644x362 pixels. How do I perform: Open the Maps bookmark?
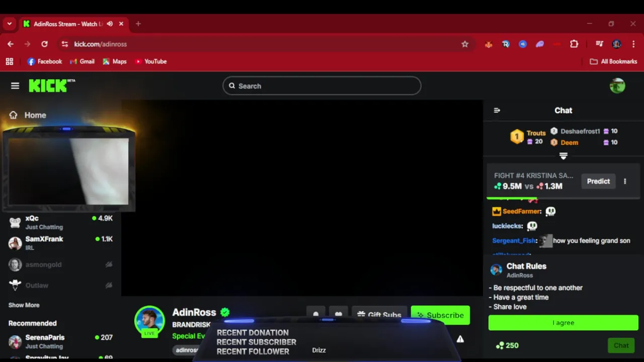114,61
